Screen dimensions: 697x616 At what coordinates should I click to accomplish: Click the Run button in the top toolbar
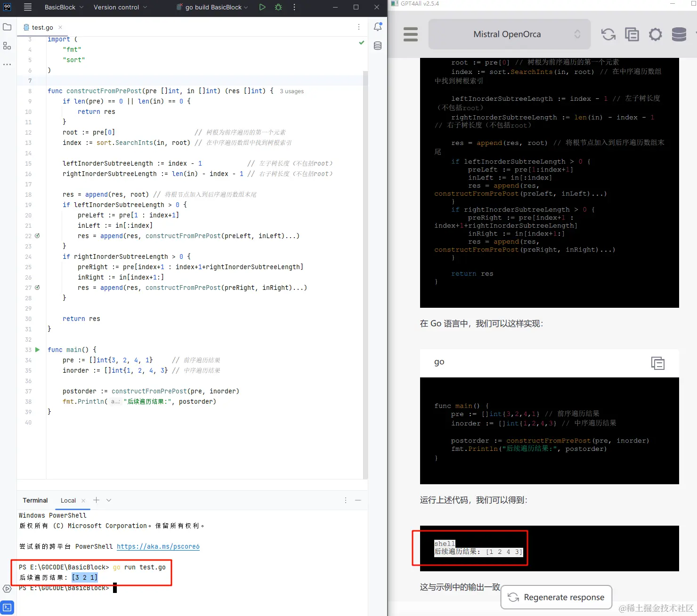(262, 7)
